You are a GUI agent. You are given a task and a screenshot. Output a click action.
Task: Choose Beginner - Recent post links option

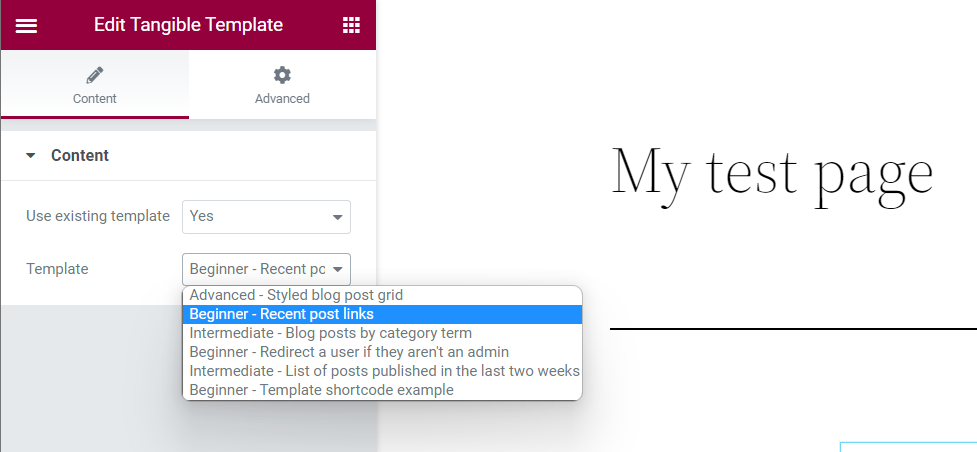(281, 314)
